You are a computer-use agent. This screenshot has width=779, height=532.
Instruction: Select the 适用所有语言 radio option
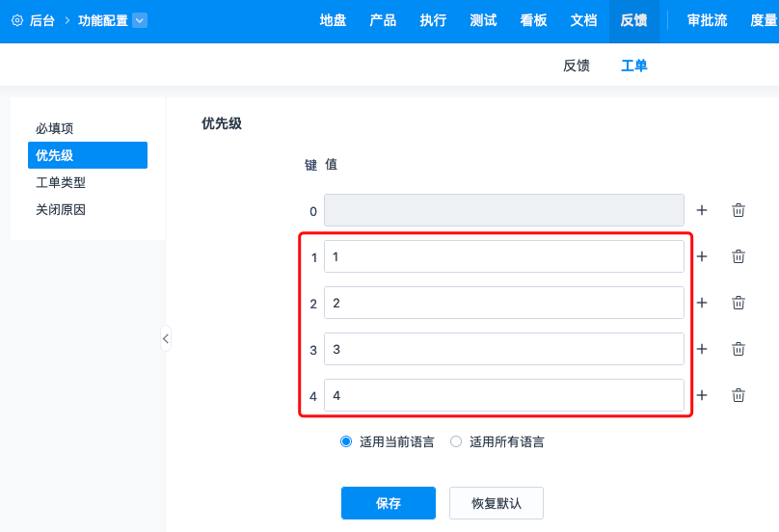pyautogui.click(x=456, y=441)
